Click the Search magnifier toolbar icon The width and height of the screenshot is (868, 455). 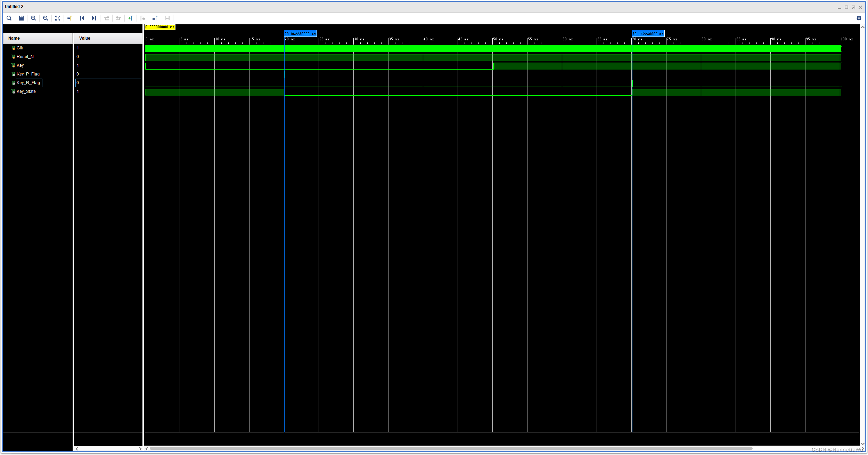coord(9,18)
